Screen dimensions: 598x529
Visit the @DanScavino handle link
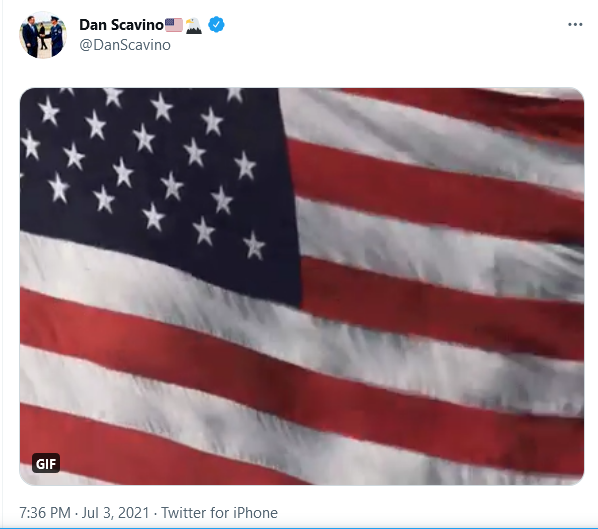point(125,45)
